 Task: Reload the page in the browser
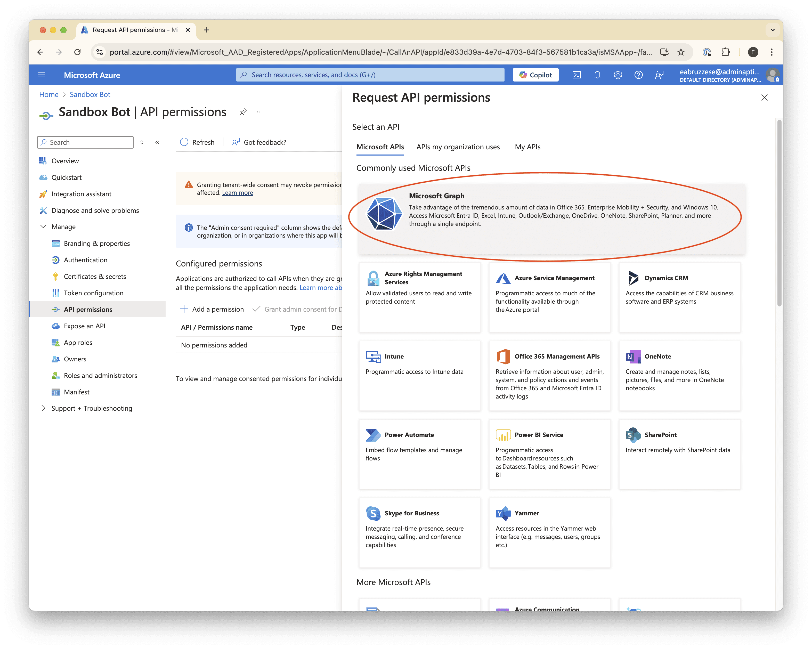(x=78, y=52)
